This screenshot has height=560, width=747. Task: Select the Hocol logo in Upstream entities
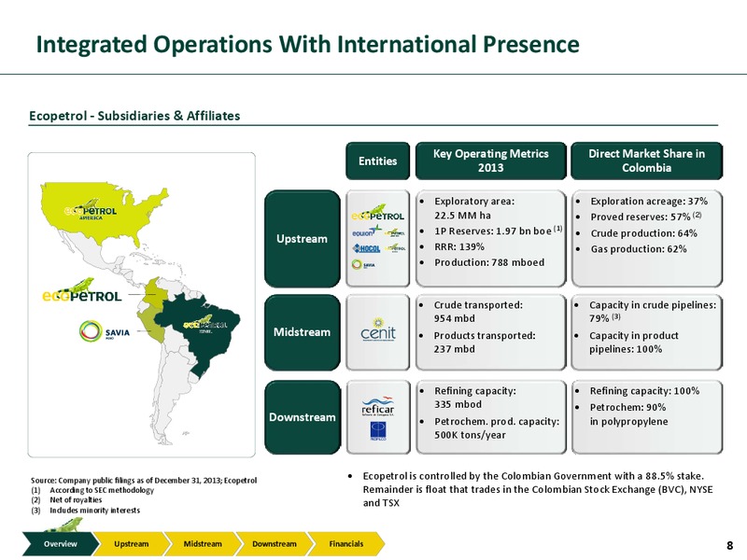(x=366, y=248)
